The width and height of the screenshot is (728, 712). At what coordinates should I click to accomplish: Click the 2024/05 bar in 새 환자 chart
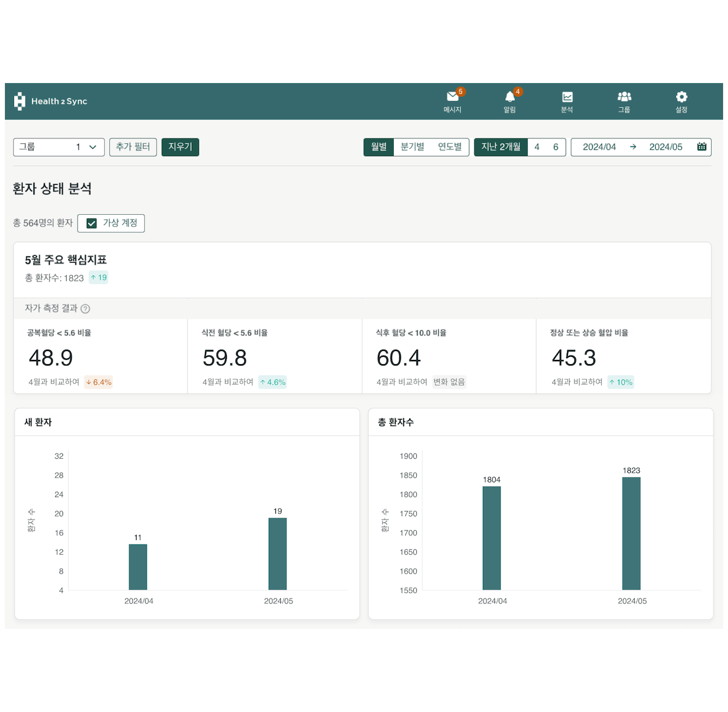click(x=277, y=554)
